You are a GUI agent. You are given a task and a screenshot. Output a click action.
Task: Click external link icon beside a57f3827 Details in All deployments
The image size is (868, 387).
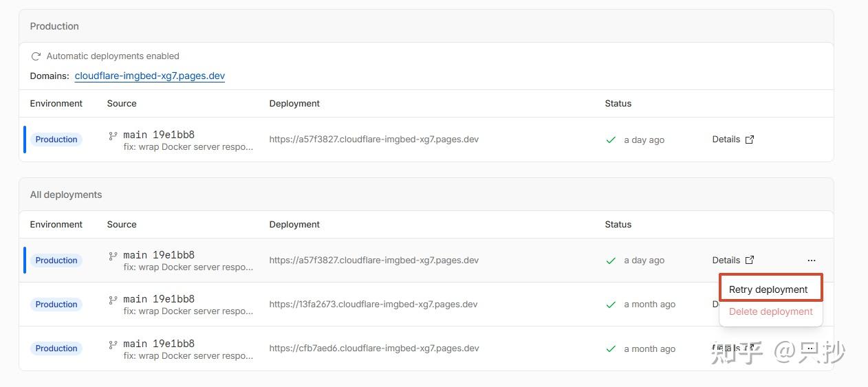click(750, 261)
